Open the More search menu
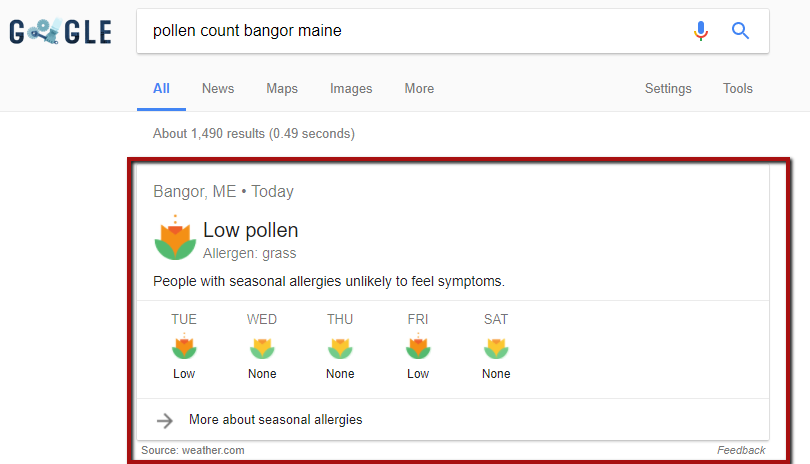This screenshot has height=464, width=810. [419, 88]
